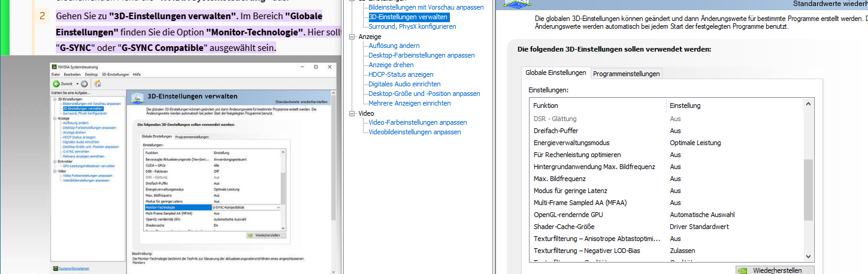Click the large settings list scroll-down arrow
This screenshot has width=868, height=274.
809,255
